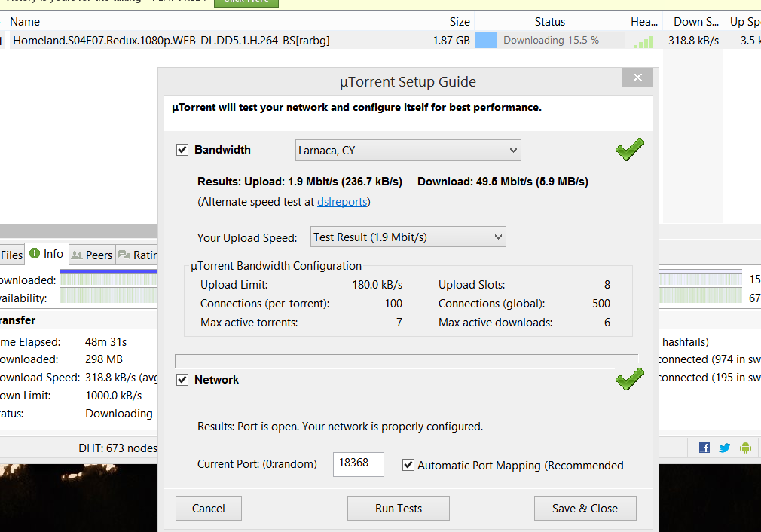Sort by the Health column header

coord(644,22)
